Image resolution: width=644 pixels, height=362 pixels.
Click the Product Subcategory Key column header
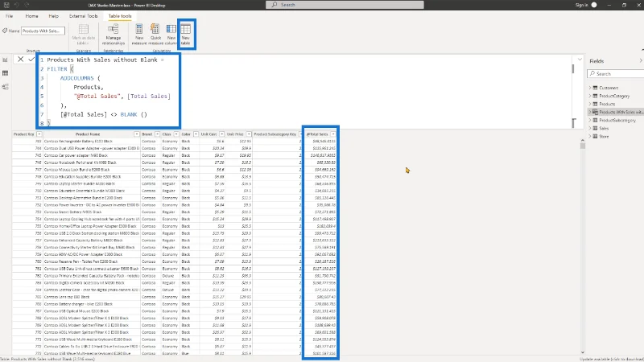point(275,134)
